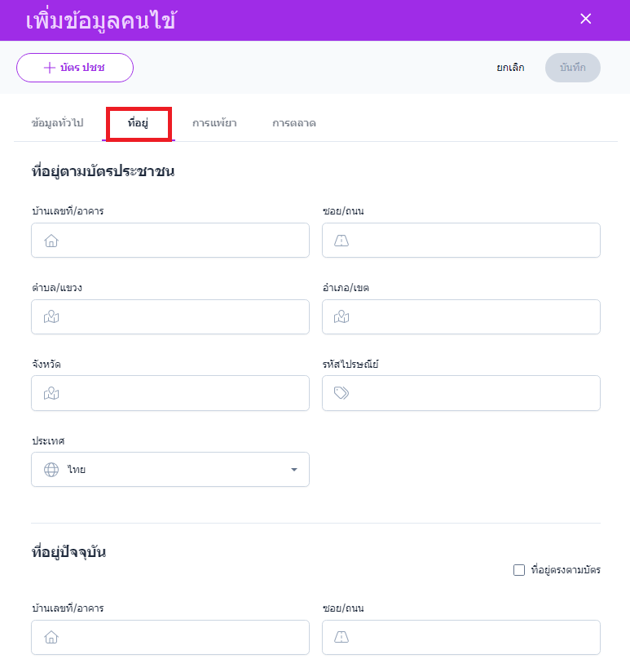Click the house icon in current address บ้านเลขที่/อาคาร field
This screenshot has width=630, height=672.
pos(51,638)
